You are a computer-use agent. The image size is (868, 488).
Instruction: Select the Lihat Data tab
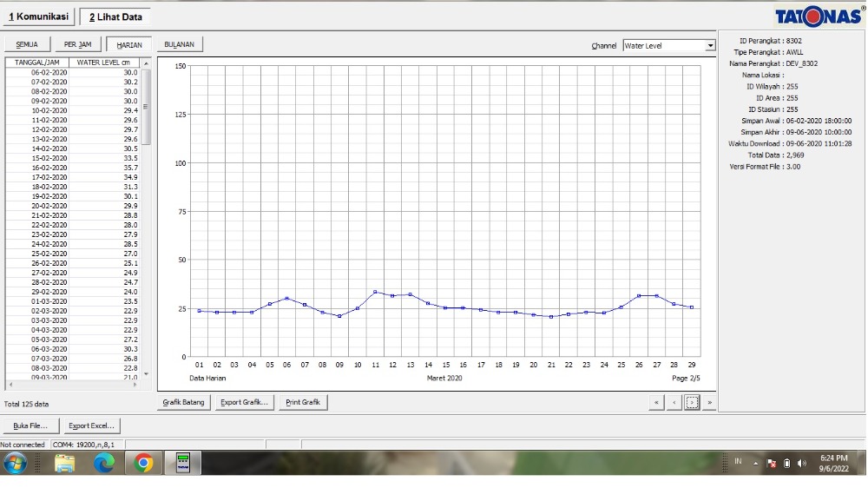coord(115,16)
